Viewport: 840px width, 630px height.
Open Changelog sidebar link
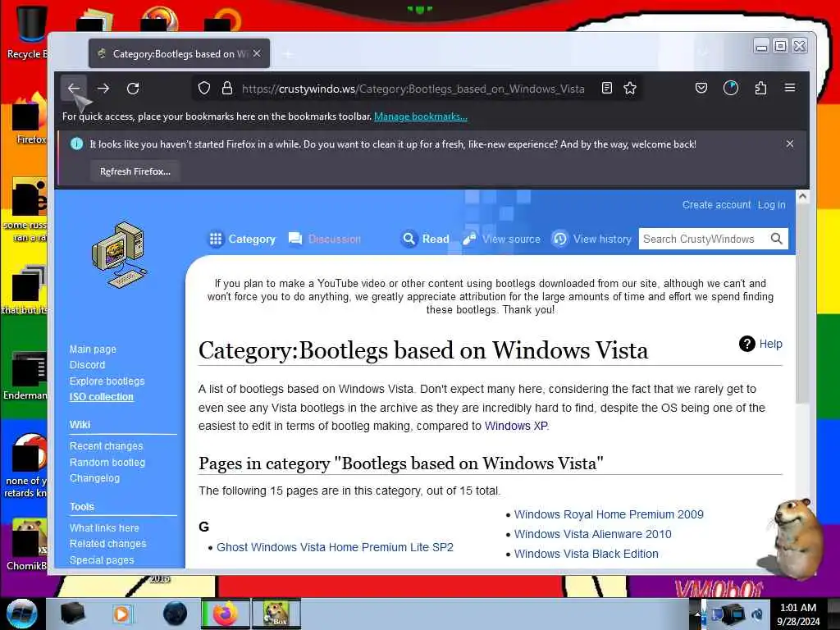pyautogui.click(x=94, y=478)
